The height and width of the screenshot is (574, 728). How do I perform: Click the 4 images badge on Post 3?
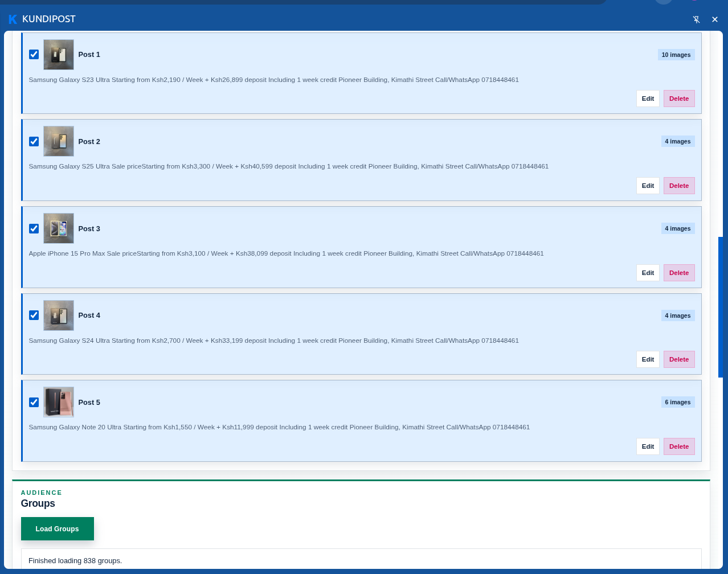678,228
